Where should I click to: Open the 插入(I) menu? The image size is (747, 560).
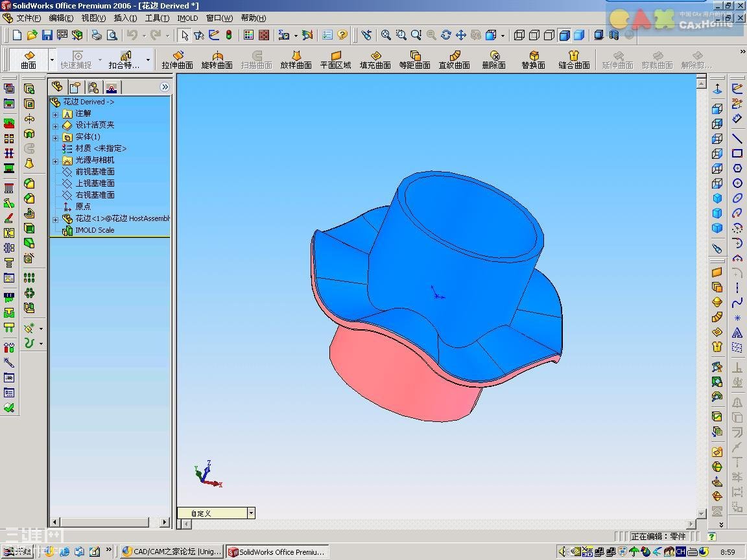(x=125, y=18)
